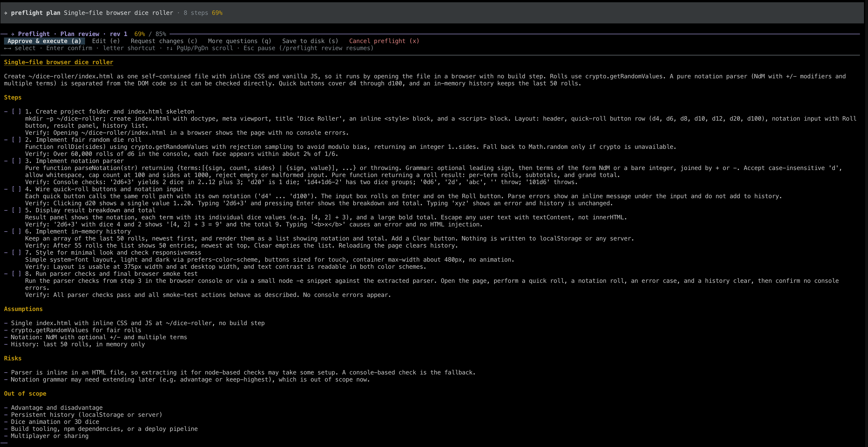The image size is (868, 447).
Task: Click step title '5. Display result breakdown and total'
Action: [90, 210]
